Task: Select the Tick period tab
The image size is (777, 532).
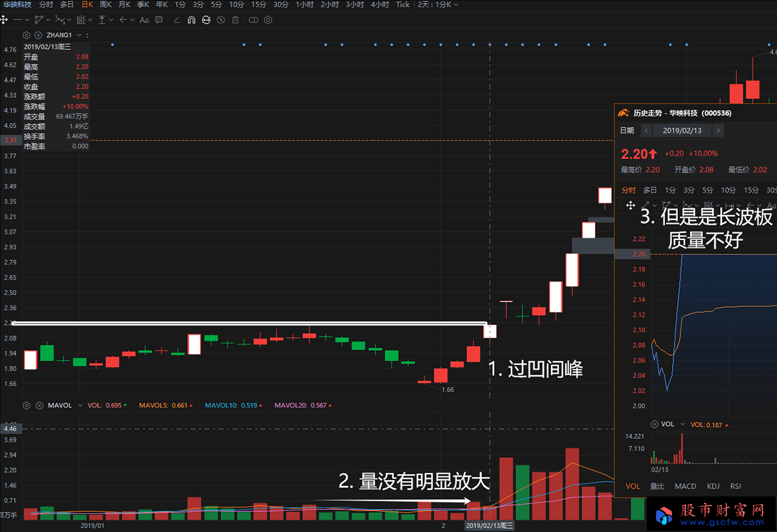Action: tap(403, 5)
